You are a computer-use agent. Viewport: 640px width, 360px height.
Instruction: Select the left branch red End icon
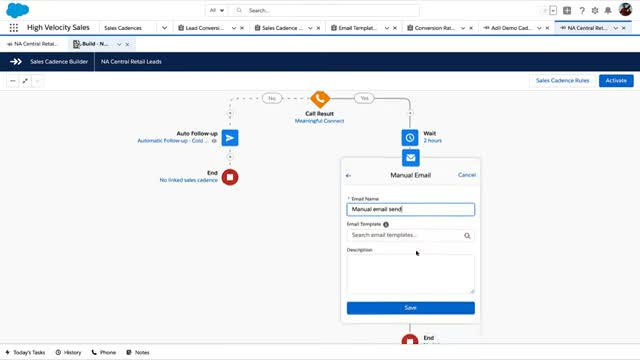point(230,177)
